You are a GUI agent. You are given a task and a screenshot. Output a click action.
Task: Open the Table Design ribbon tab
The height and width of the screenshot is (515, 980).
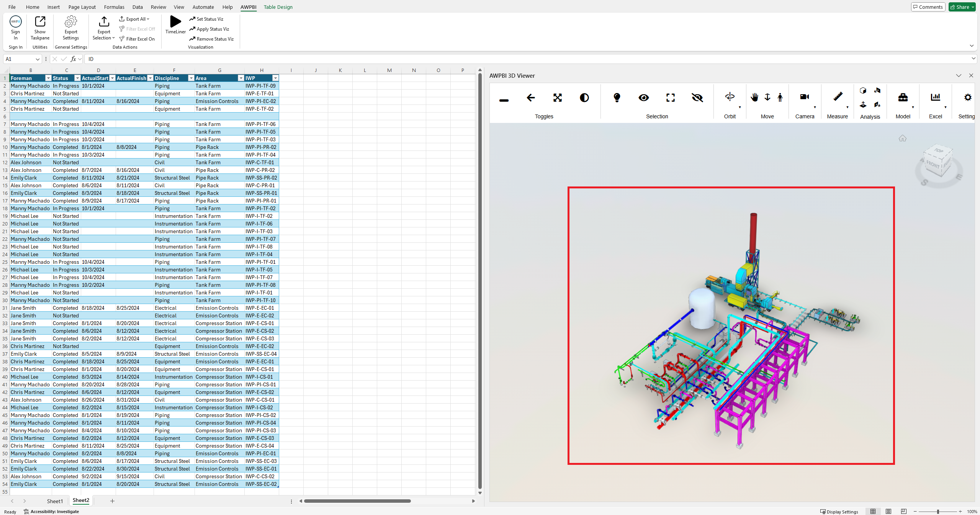coord(278,7)
